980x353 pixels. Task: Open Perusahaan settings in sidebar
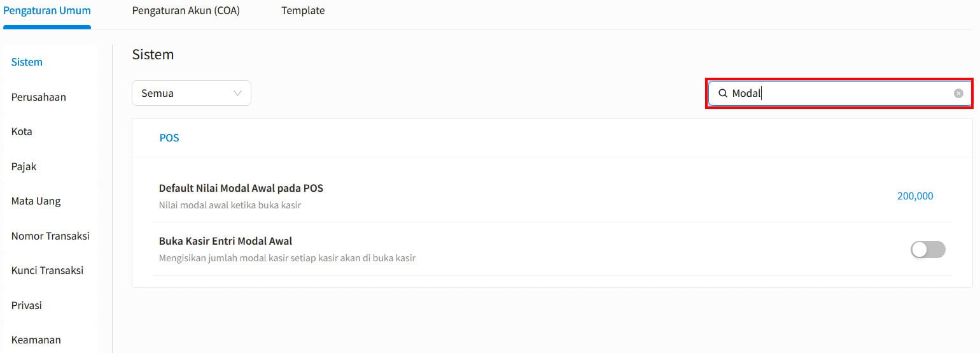click(39, 97)
